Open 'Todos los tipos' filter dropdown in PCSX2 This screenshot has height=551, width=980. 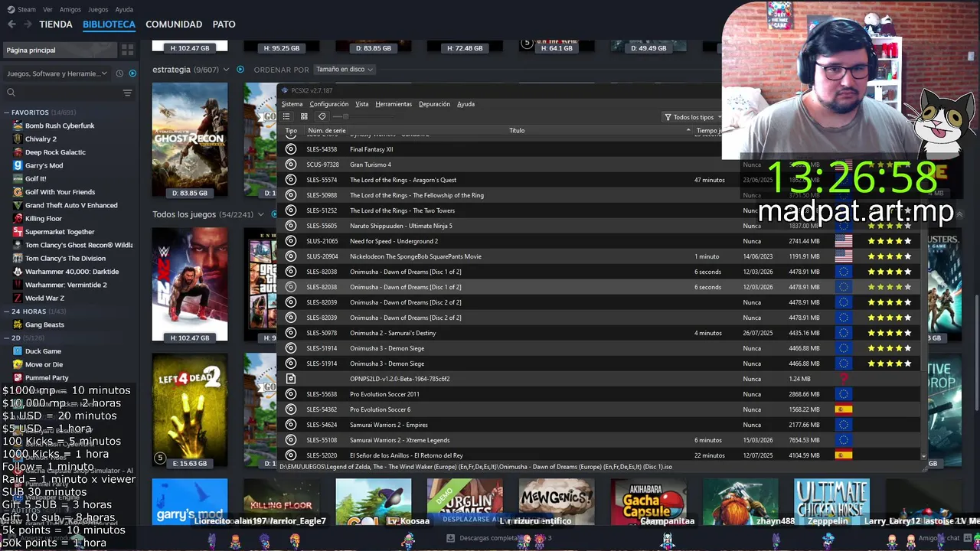click(693, 117)
